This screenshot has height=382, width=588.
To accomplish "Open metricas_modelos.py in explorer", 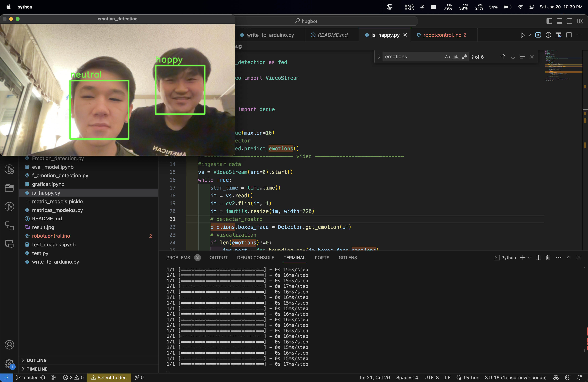I will (x=57, y=210).
